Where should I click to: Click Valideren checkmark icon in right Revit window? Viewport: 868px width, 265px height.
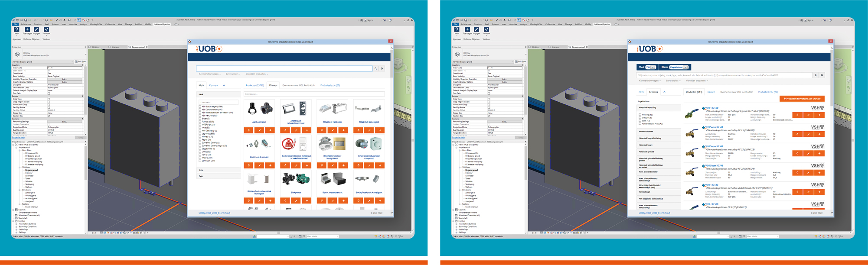coord(486,29)
